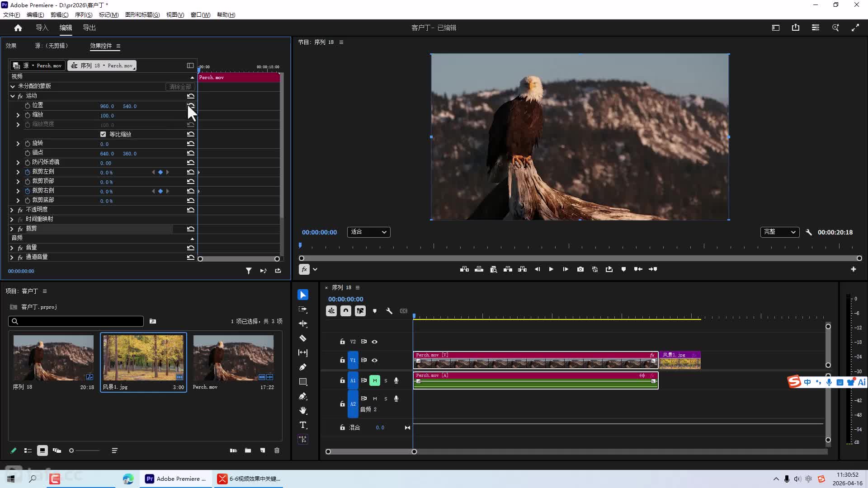Screen dimensions: 868x488
Task: Add a marker in the Program monitor
Action: (623, 269)
